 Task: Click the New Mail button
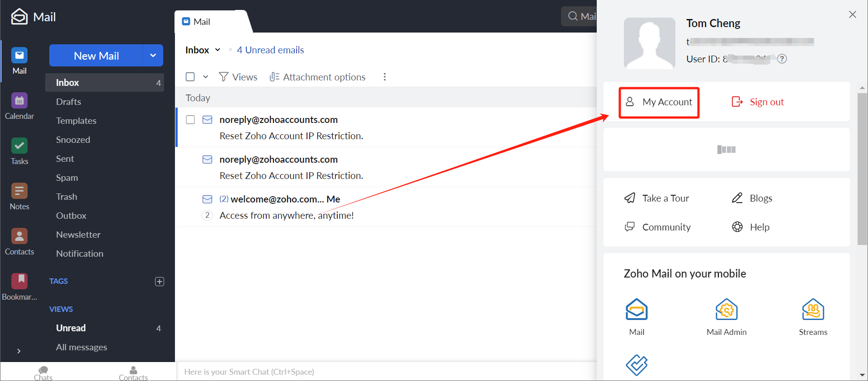(96, 56)
